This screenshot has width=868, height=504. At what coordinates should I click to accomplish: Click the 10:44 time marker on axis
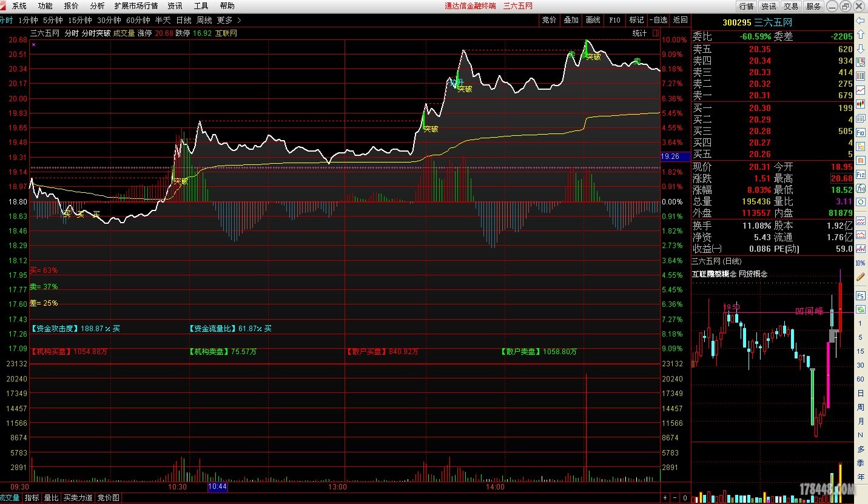coord(217,486)
